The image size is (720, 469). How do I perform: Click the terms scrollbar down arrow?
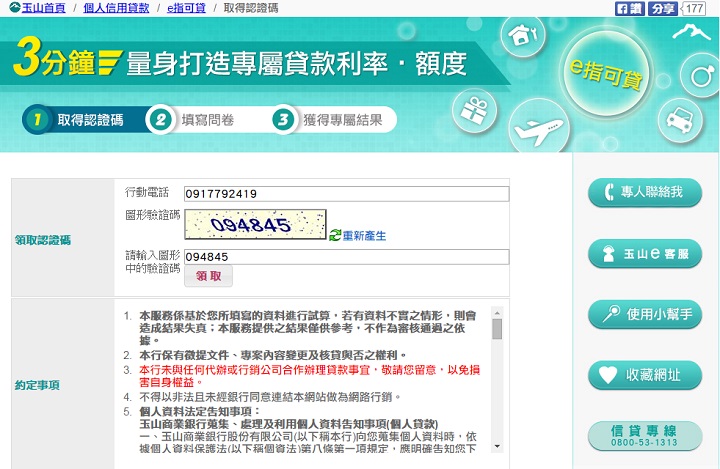(x=497, y=446)
